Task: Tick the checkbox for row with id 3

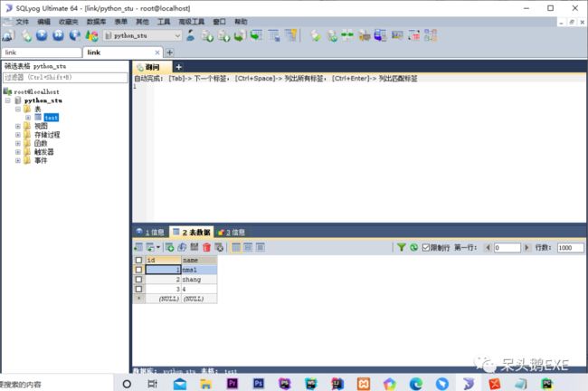Action: [138, 289]
